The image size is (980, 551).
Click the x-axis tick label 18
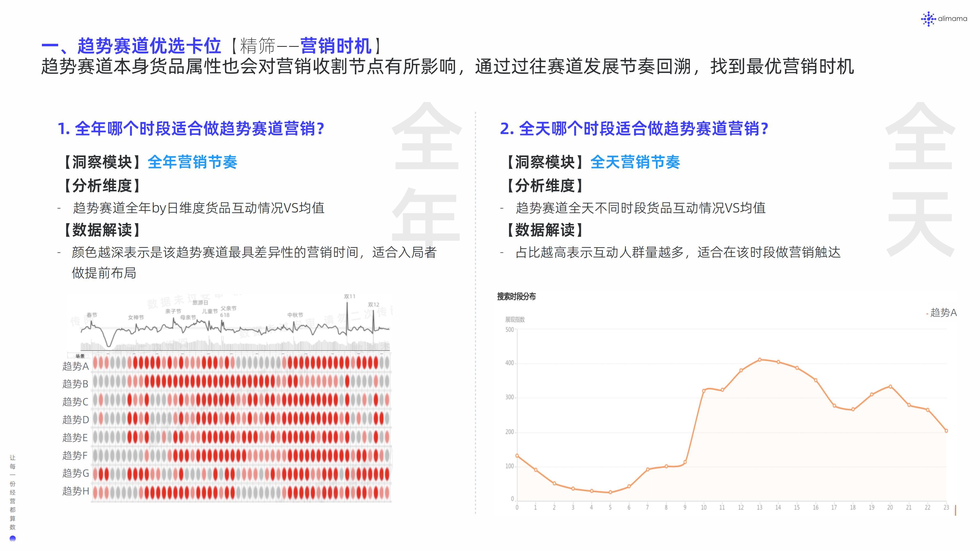pyautogui.click(x=853, y=507)
